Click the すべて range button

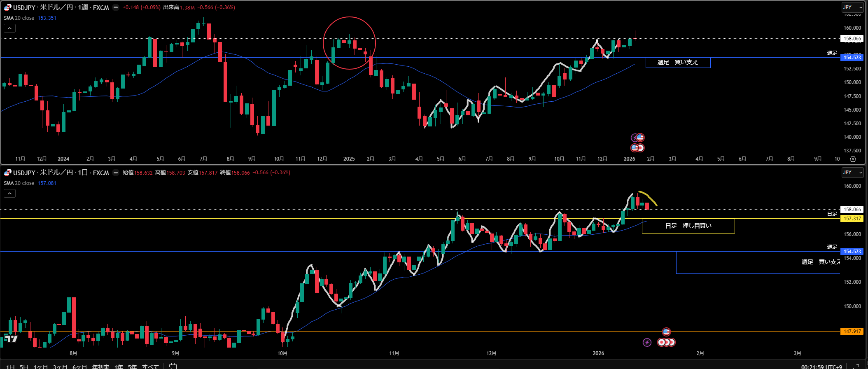pos(150,367)
